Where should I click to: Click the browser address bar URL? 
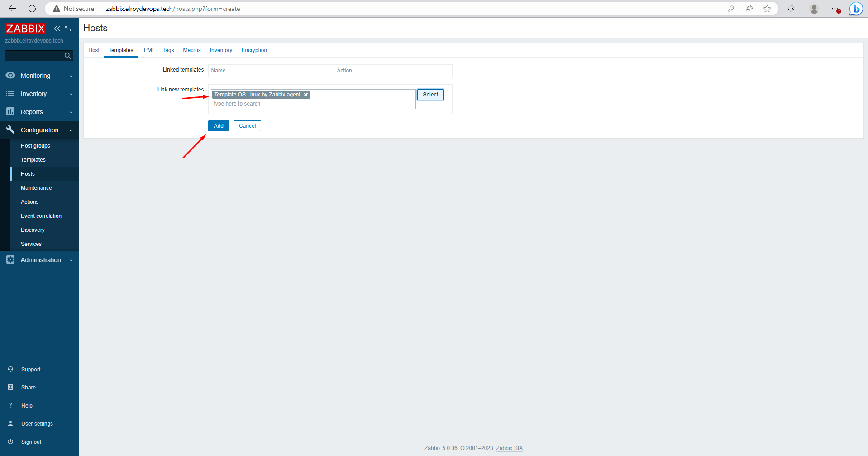click(x=173, y=9)
